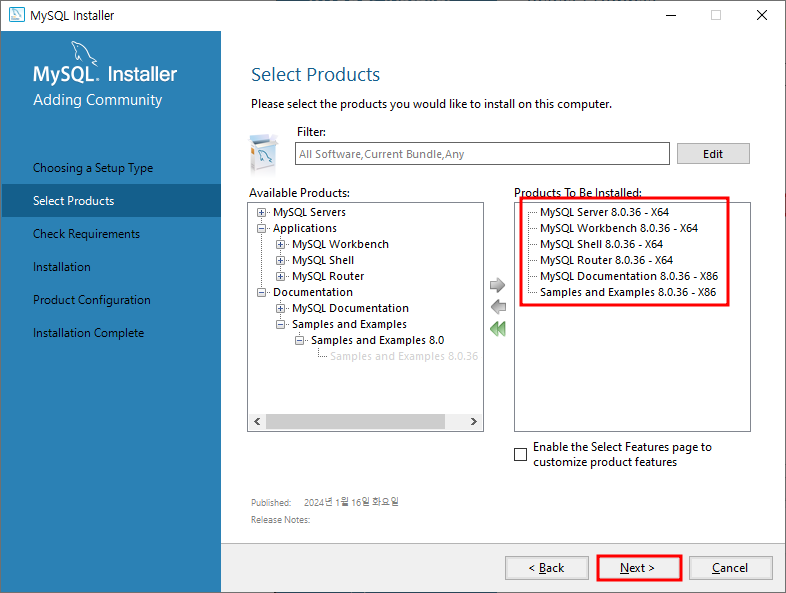
Task: Expand the MySQL Documentation node
Action: tap(280, 309)
